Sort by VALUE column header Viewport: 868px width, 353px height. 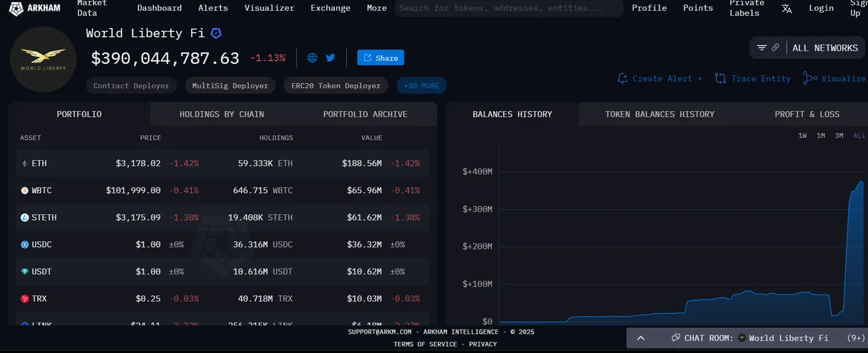371,138
